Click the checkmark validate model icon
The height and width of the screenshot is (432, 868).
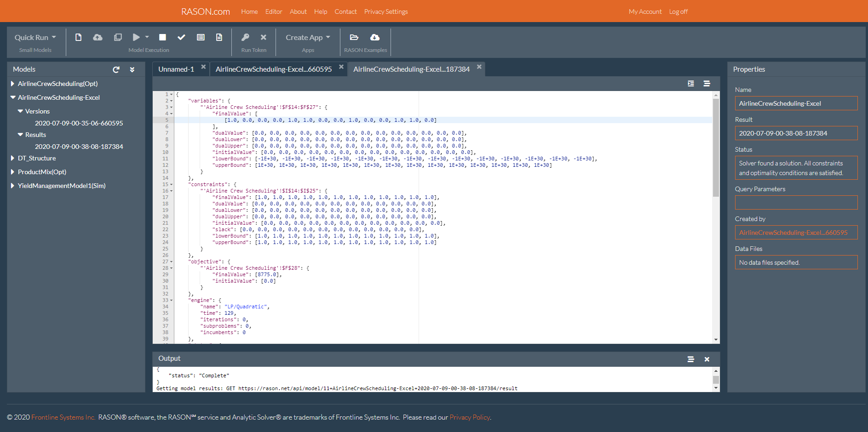coord(181,37)
